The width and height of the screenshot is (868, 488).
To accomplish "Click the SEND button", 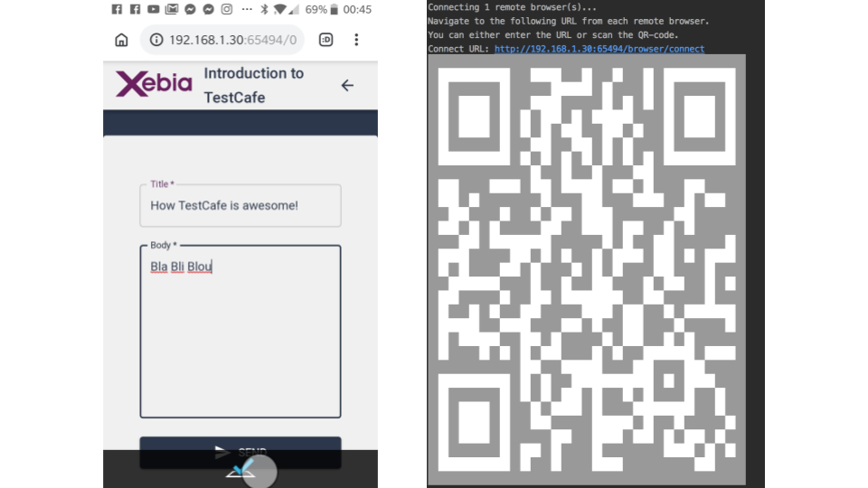I will [x=241, y=452].
